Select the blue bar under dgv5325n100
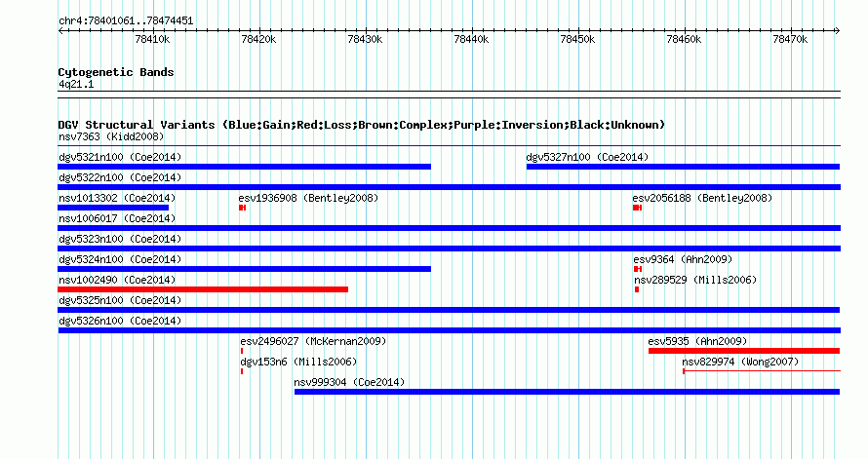Image resolution: width=868 pixels, height=459 pixels. 449,310
